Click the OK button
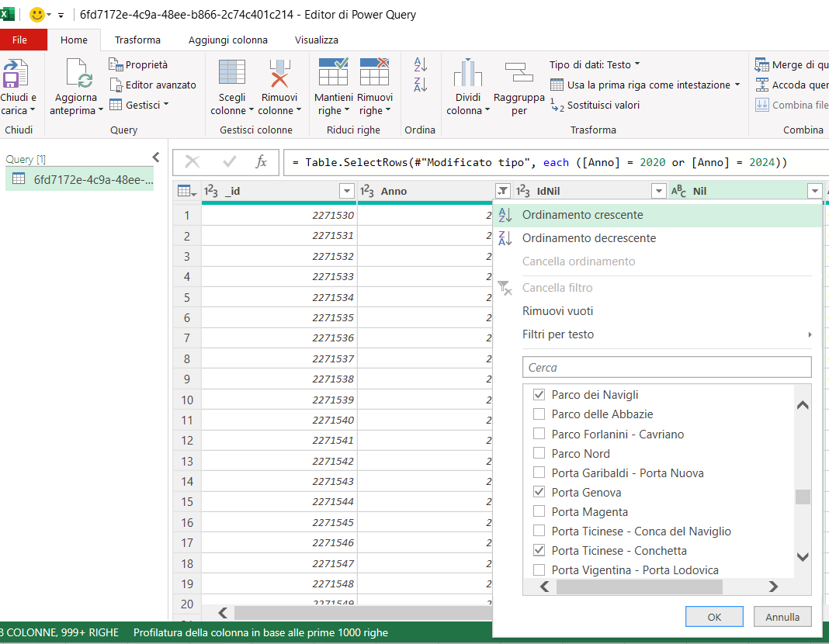 pyautogui.click(x=714, y=617)
